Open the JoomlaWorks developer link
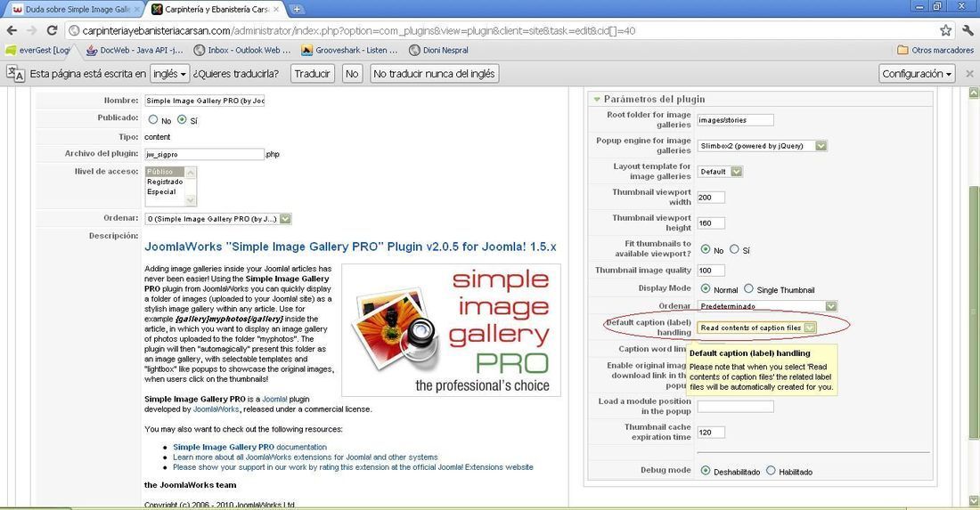This screenshot has height=510, width=980. [216, 409]
